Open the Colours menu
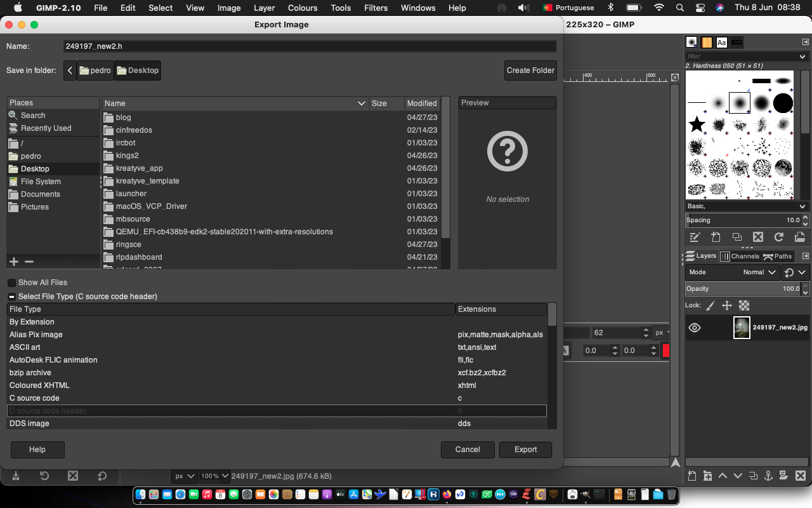The width and height of the screenshot is (812, 508). 302,8
